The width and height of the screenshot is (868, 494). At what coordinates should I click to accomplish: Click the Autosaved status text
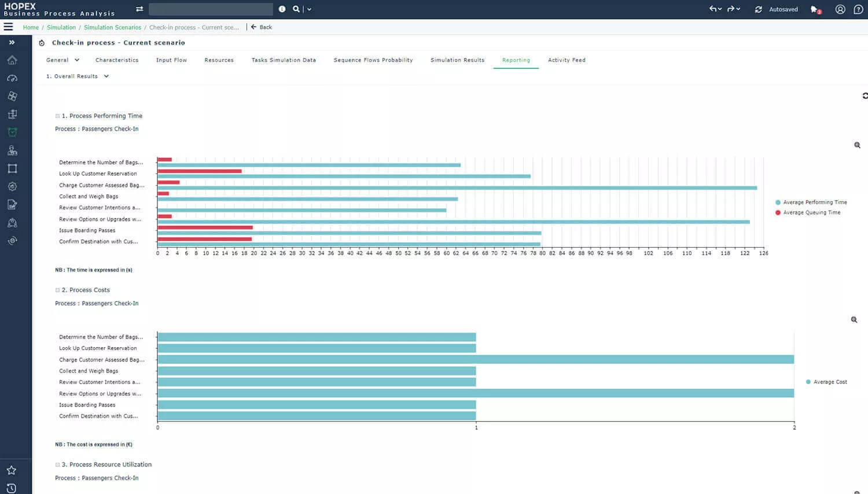coord(784,9)
